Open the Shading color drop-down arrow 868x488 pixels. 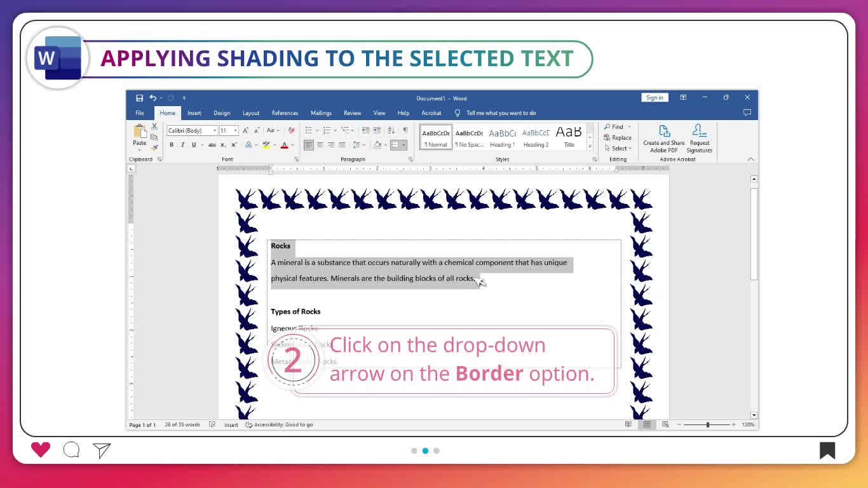coord(384,145)
